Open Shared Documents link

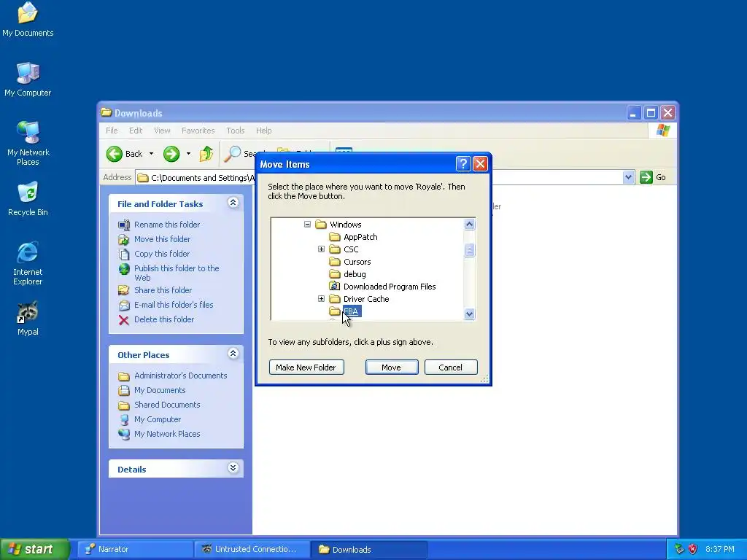pos(167,405)
